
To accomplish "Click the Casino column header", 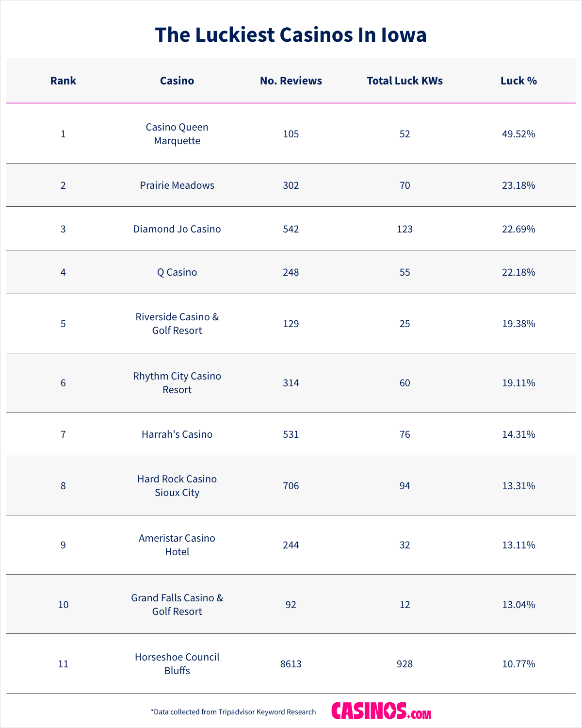I will (177, 81).
